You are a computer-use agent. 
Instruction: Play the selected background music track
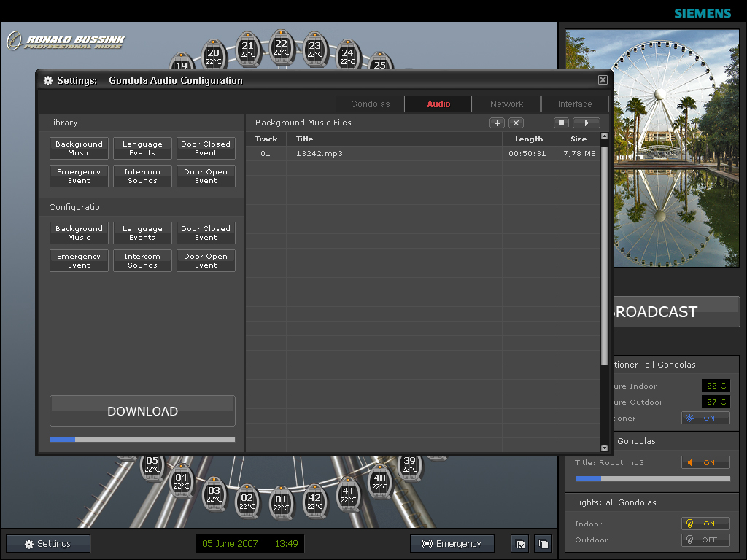(586, 123)
